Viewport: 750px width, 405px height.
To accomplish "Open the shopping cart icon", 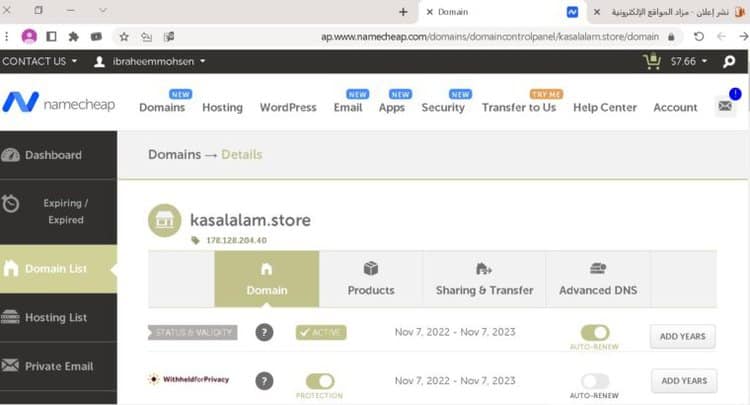I will click(652, 61).
